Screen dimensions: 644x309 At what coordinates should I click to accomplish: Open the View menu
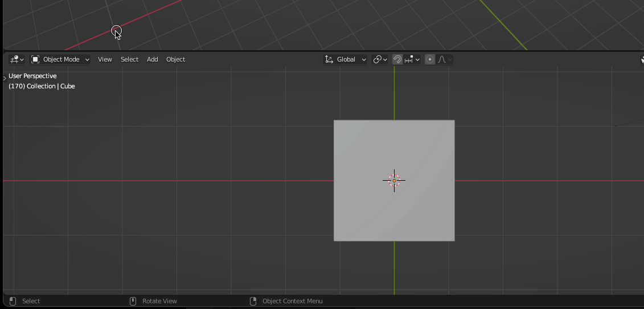pos(105,59)
